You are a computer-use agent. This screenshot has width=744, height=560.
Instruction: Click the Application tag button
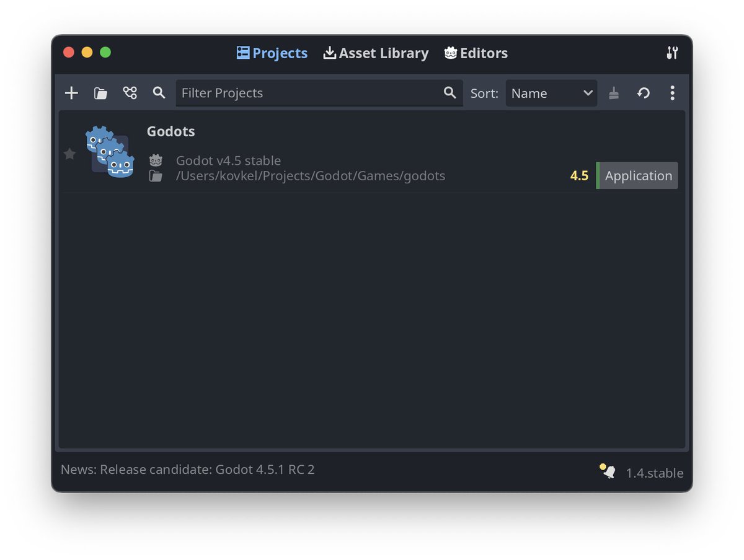pos(637,175)
